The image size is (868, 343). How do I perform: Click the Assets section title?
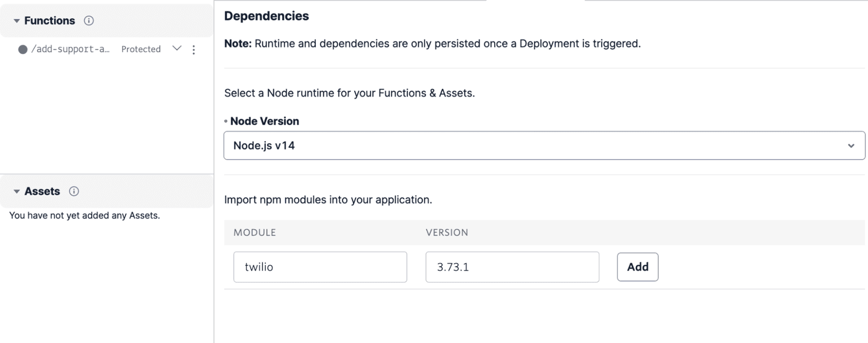42,191
